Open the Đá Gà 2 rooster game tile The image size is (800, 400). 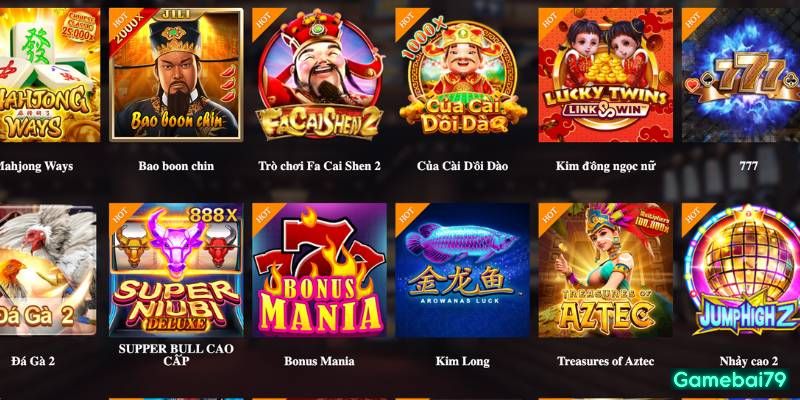[x=48, y=270]
